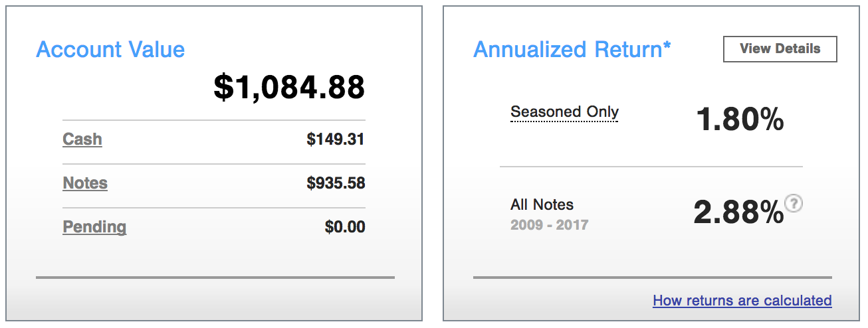Open the Cash link
This screenshot has width=868, height=328.
(x=82, y=139)
